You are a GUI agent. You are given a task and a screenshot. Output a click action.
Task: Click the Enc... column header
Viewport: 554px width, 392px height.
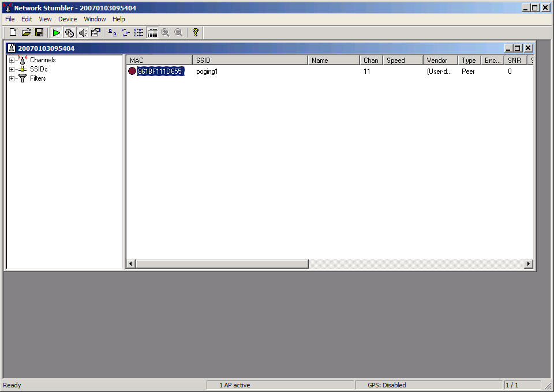coord(492,61)
